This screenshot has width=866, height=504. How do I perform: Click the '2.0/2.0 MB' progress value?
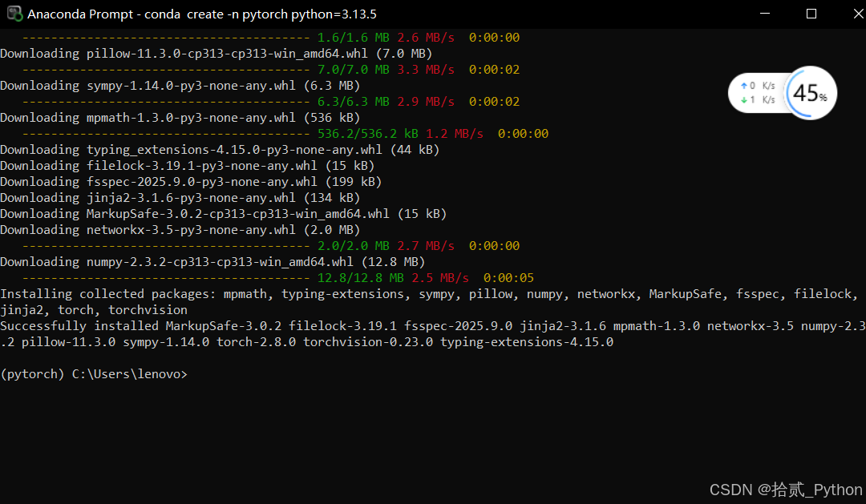[x=354, y=246]
